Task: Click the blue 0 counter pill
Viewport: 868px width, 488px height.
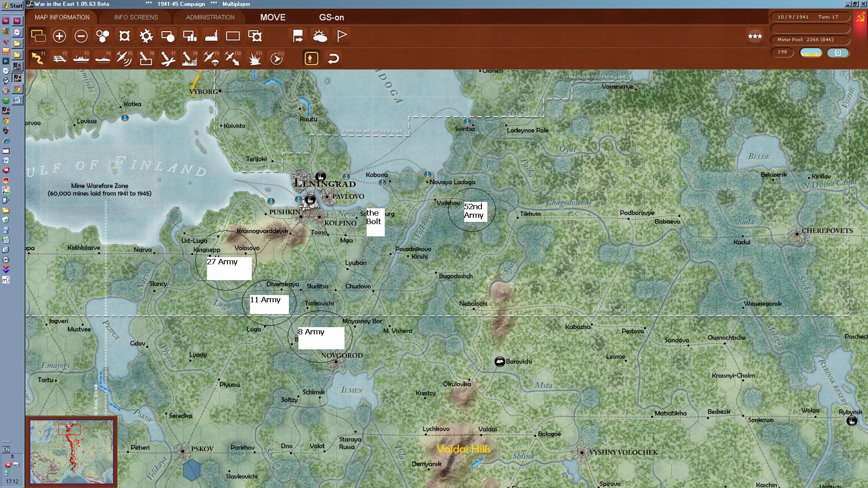Action: tap(838, 52)
